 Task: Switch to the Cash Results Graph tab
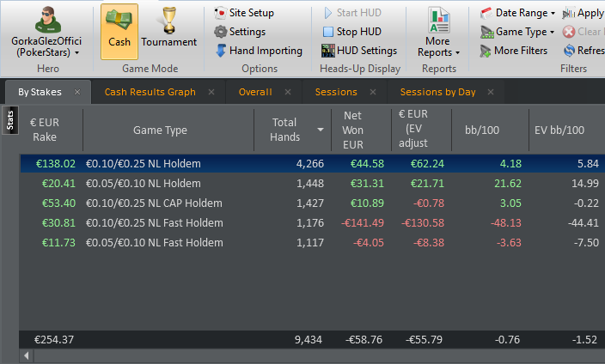[x=150, y=92]
